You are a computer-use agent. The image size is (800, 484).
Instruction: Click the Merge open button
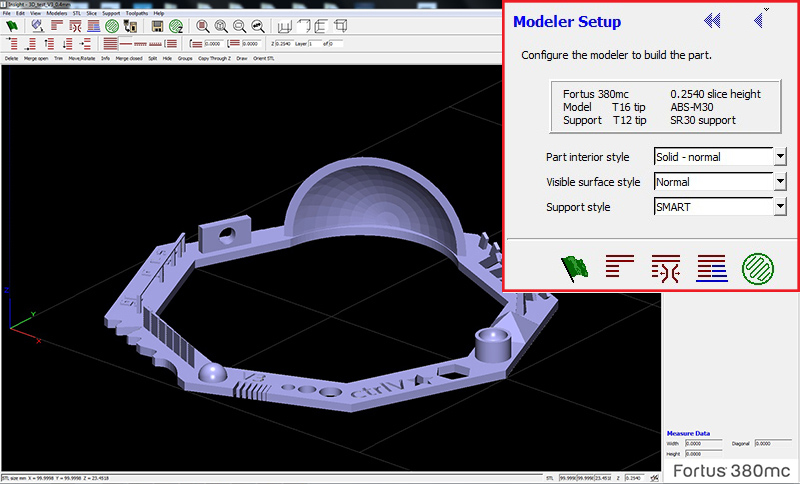coord(36,59)
